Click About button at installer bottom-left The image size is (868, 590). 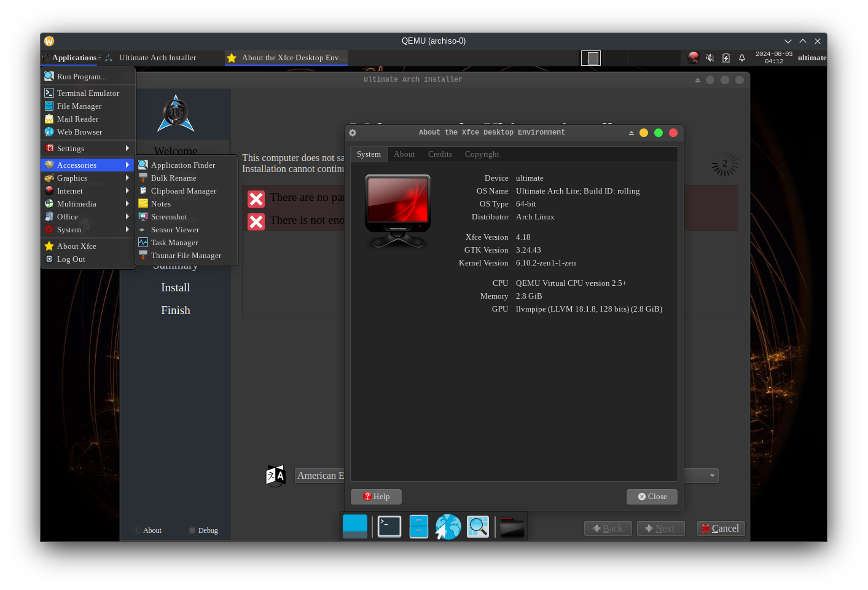(x=147, y=530)
